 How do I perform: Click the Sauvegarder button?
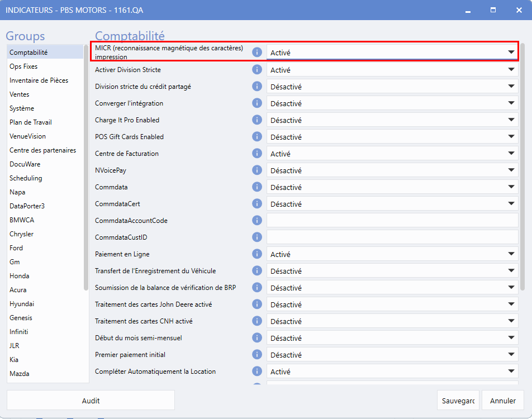point(458,401)
